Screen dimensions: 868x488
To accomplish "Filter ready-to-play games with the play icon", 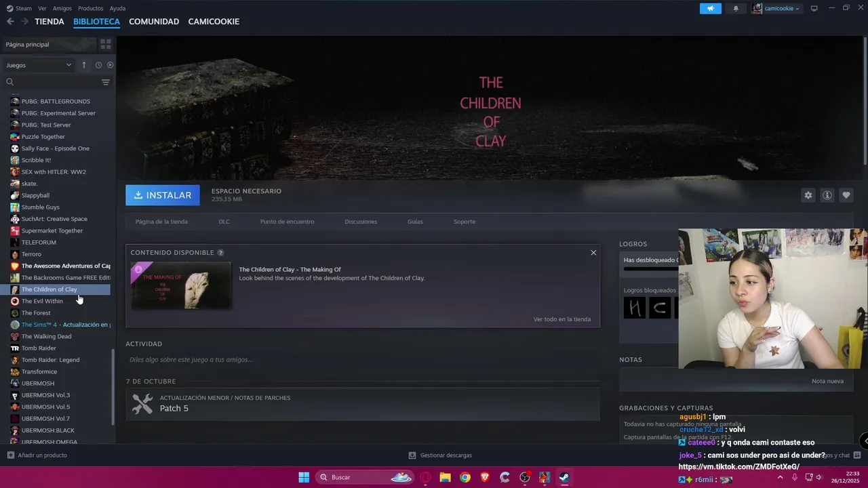I will (110, 65).
